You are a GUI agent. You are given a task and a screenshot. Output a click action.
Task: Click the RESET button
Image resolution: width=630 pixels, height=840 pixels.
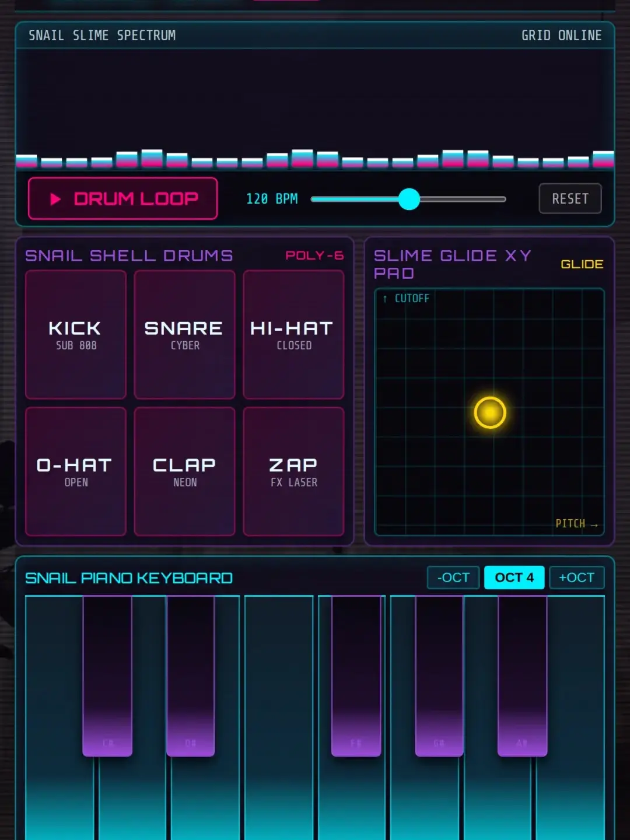point(570,199)
